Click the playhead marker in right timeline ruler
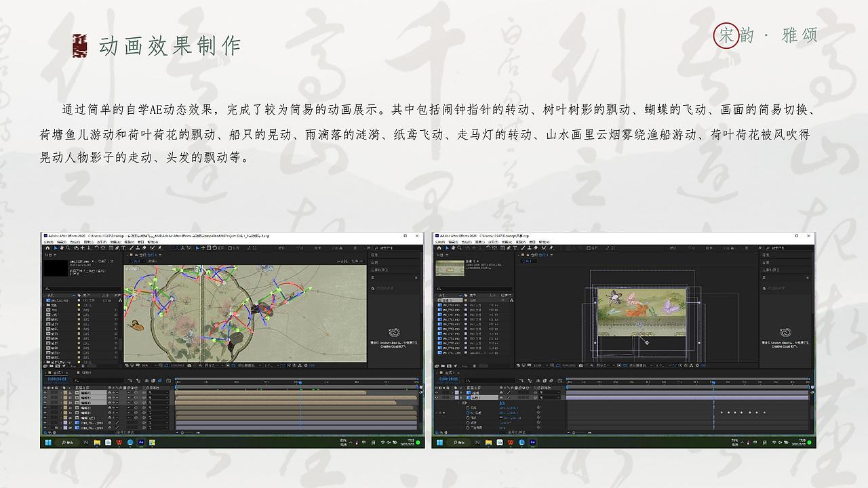 coord(713,382)
